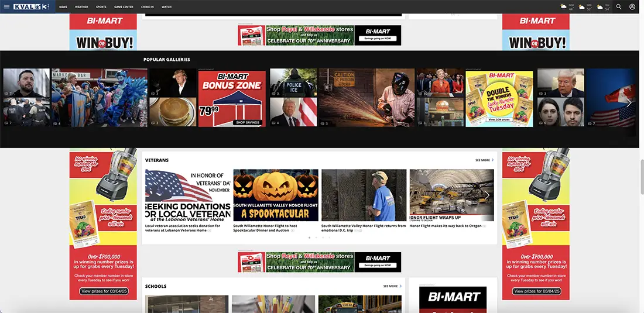Click See More in Veterans section
The height and width of the screenshot is (313, 644).
pos(482,160)
